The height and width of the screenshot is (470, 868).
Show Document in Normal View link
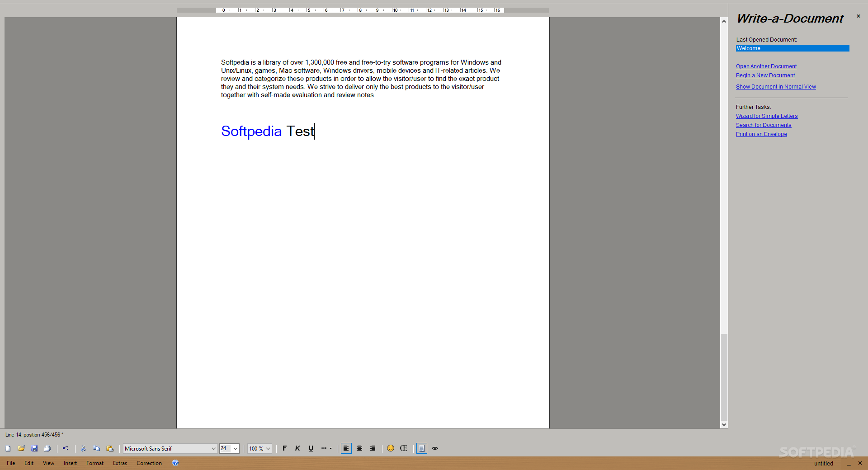click(x=776, y=87)
